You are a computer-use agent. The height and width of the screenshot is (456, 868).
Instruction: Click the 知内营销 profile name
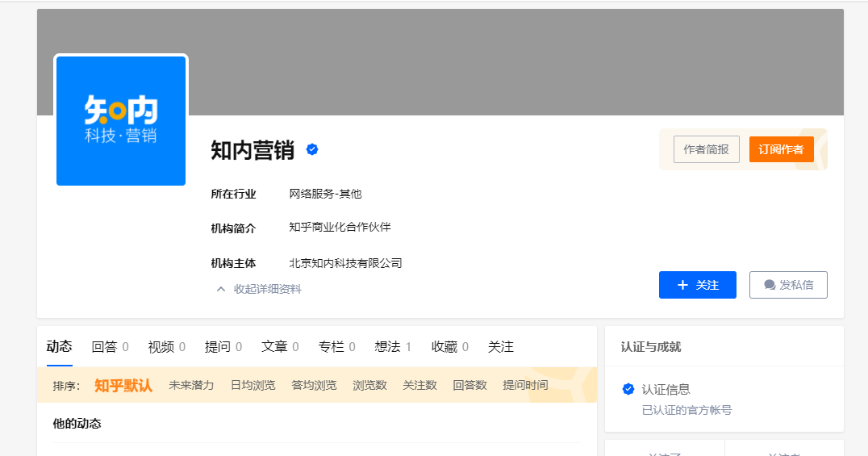click(x=252, y=150)
